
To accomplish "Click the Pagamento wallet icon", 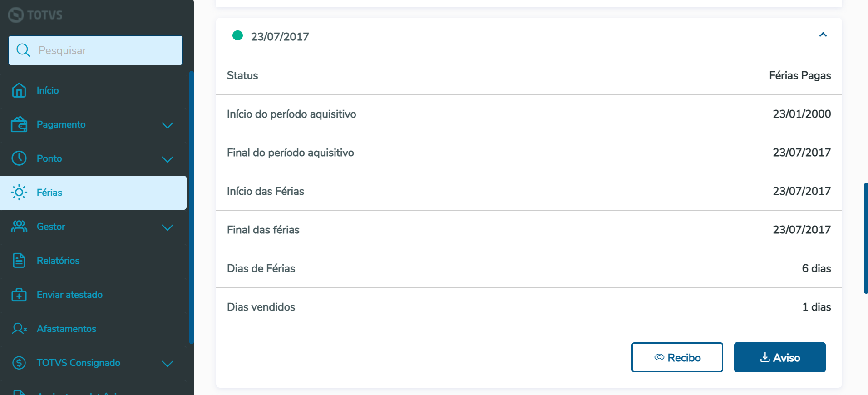I will tap(19, 124).
